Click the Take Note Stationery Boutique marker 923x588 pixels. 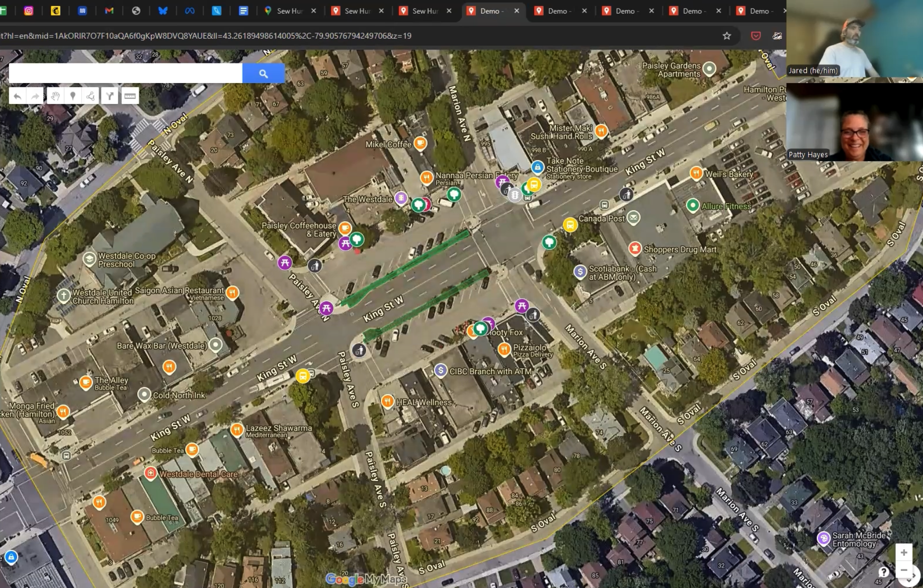[x=537, y=166]
